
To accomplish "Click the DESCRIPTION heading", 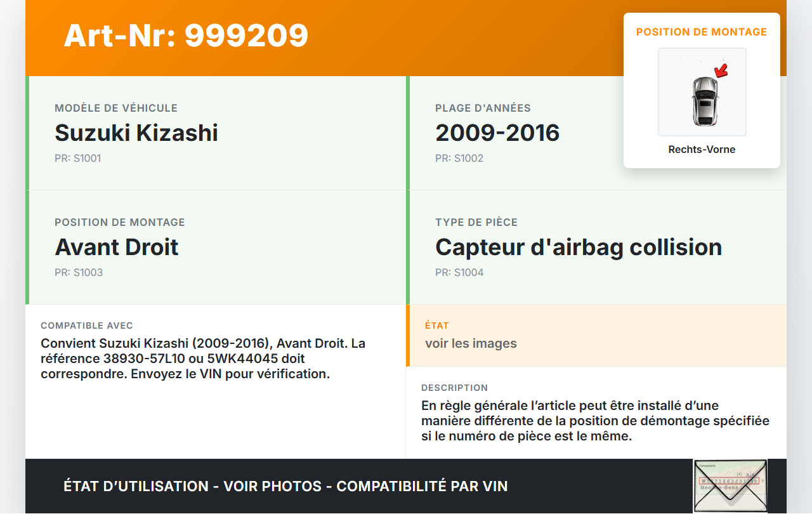I will click(x=454, y=388).
